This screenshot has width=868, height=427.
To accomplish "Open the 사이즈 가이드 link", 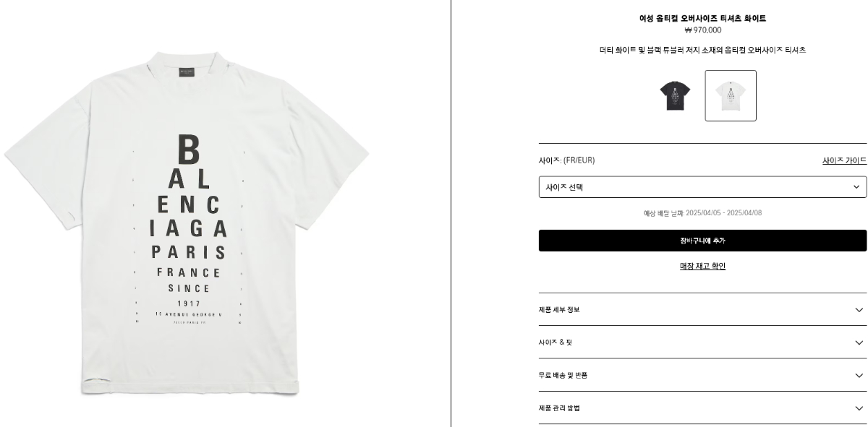I will pyautogui.click(x=844, y=160).
